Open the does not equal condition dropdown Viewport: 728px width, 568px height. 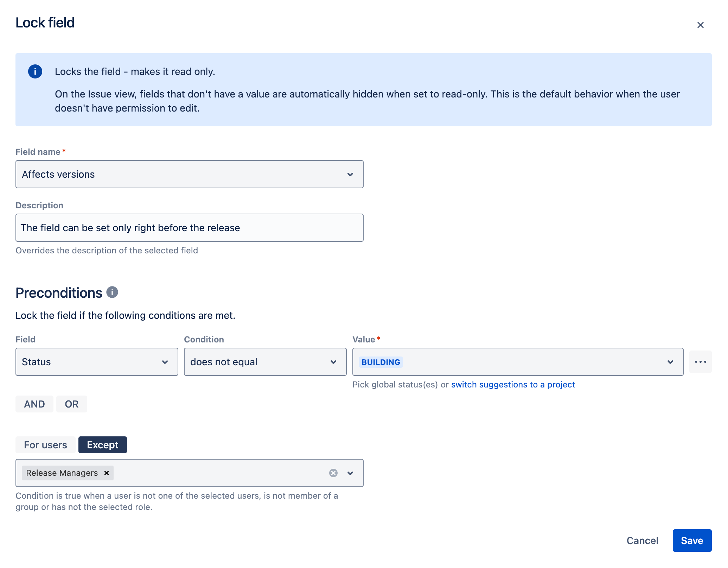265,362
